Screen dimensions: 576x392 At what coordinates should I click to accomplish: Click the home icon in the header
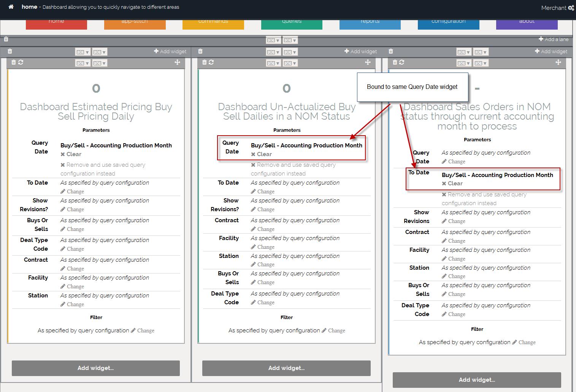pos(11,7)
